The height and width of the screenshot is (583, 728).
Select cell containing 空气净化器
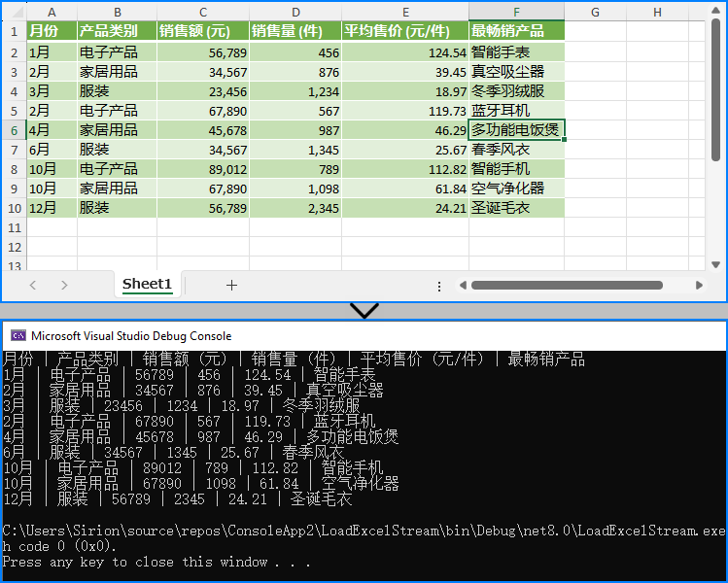517,189
